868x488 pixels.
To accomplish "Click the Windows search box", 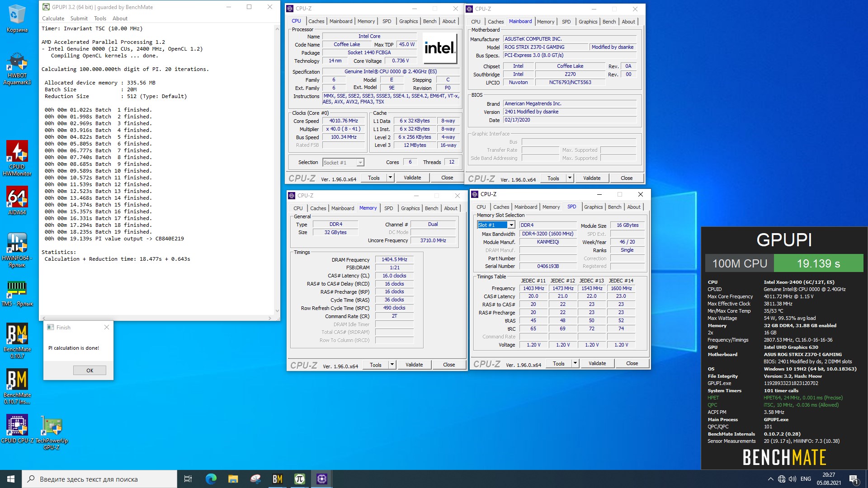I will point(99,479).
